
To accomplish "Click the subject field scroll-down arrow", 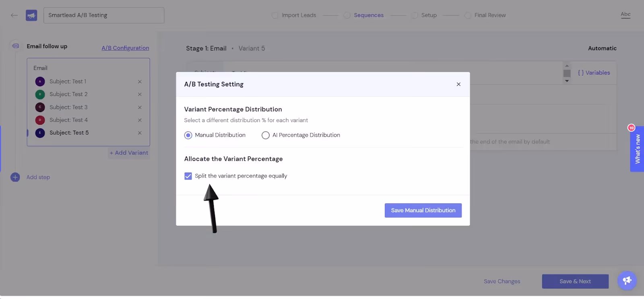I will point(567,81).
